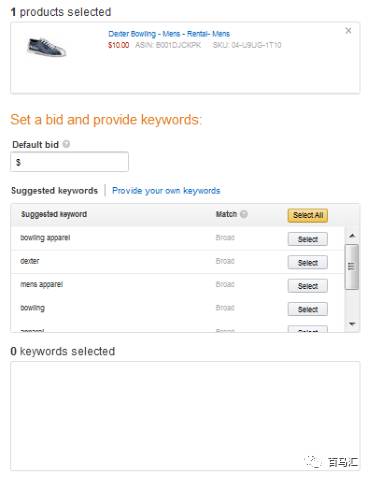The image size is (369, 479).
Task: Click the partially visible Select button at list bottom
Action: (307, 329)
